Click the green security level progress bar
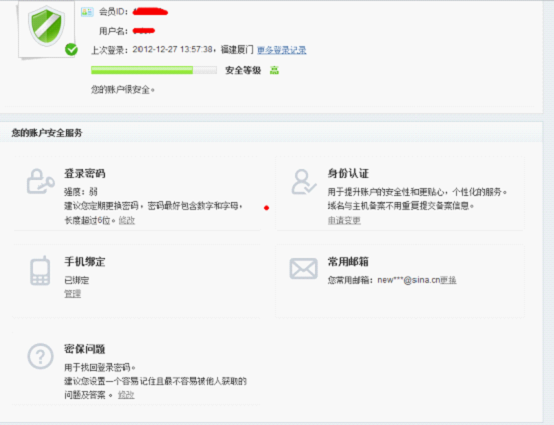 [x=154, y=70]
